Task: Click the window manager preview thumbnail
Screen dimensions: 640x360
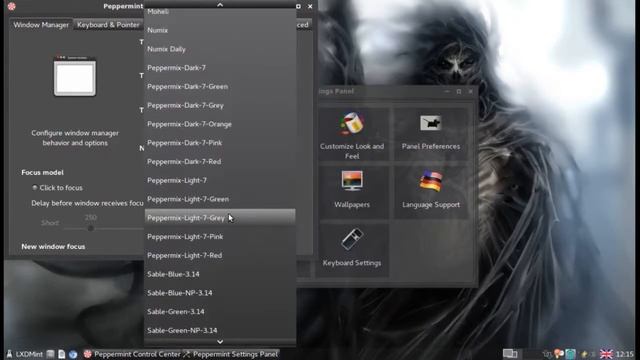Action: click(75, 76)
